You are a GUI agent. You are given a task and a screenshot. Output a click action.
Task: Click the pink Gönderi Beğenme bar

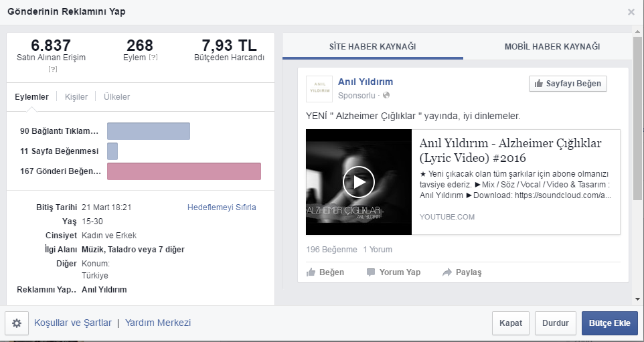[x=183, y=171]
